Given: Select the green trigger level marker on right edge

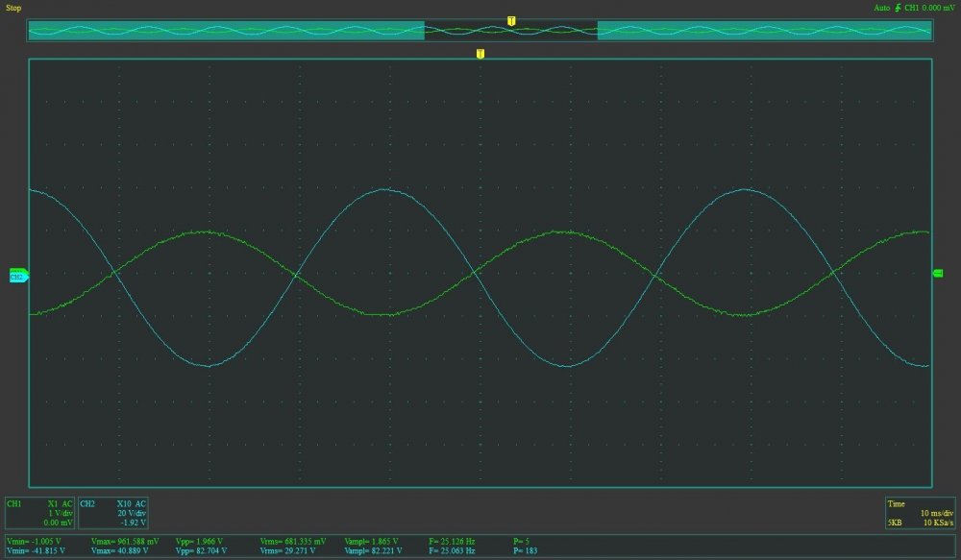Looking at the screenshot, I should [938, 274].
